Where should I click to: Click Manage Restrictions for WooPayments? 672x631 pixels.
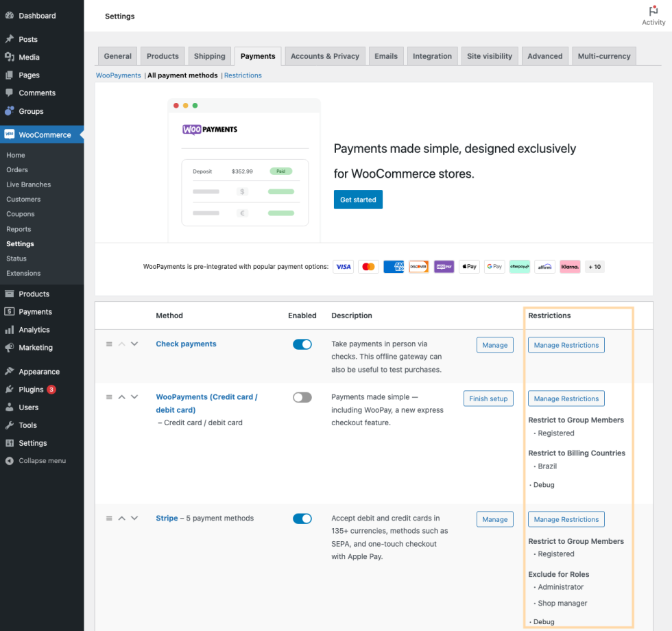coord(566,398)
